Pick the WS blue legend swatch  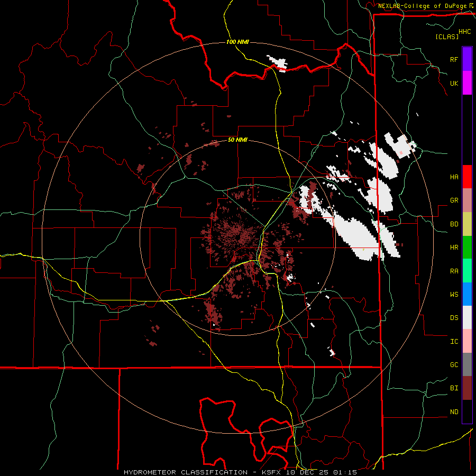tap(467, 294)
